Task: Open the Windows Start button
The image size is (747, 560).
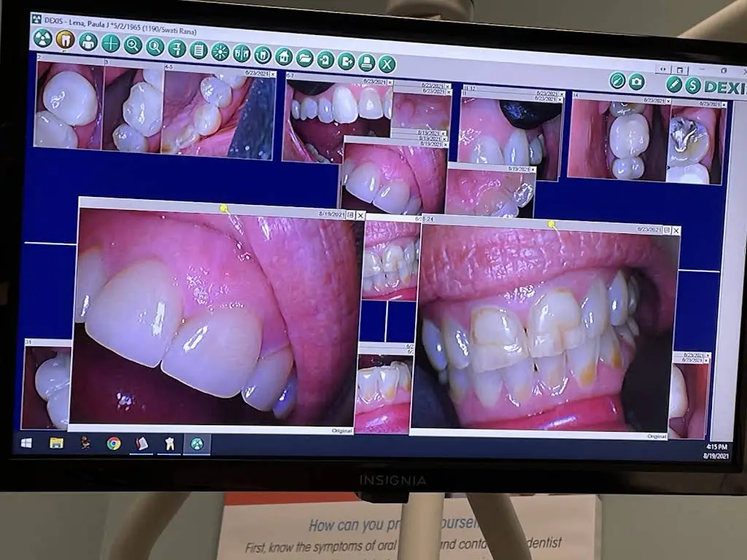Action: (x=27, y=443)
